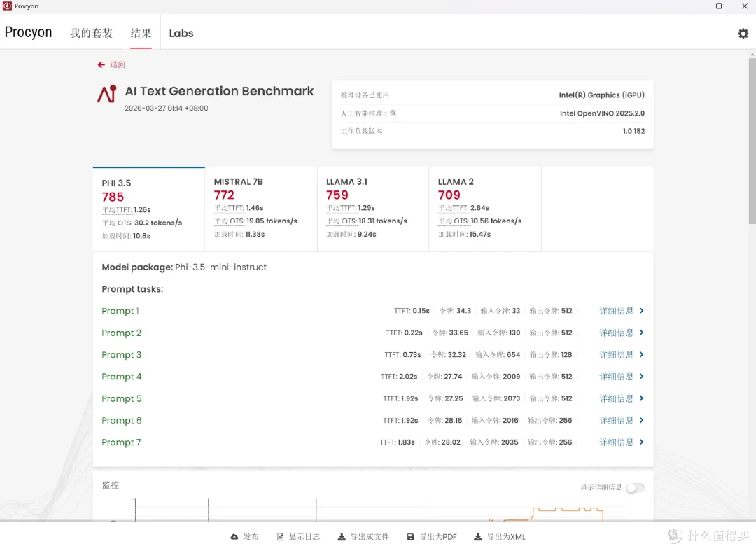
Task: Click the publish cloud icon
Action: click(234, 537)
